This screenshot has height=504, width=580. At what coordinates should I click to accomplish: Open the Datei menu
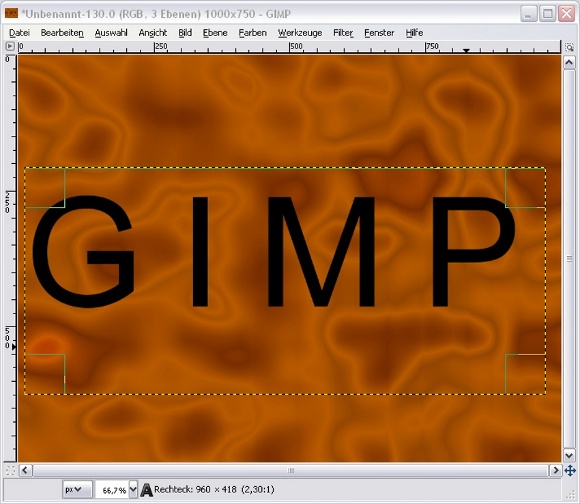click(x=19, y=33)
